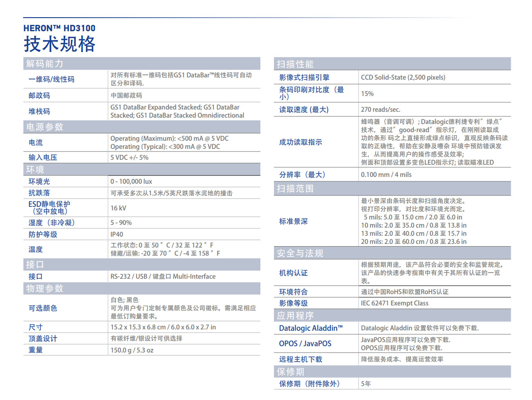Click the 扫描范围 section header
The height and width of the screenshot is (400, 532).
295,188
